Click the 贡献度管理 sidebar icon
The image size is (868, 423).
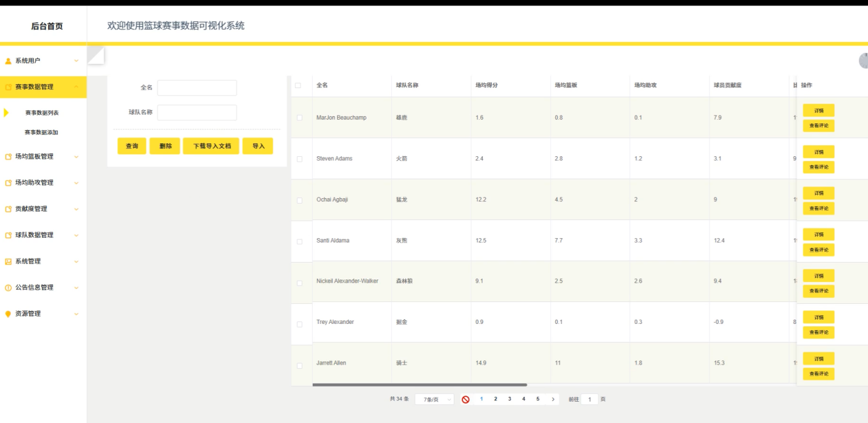coord(9,209)
